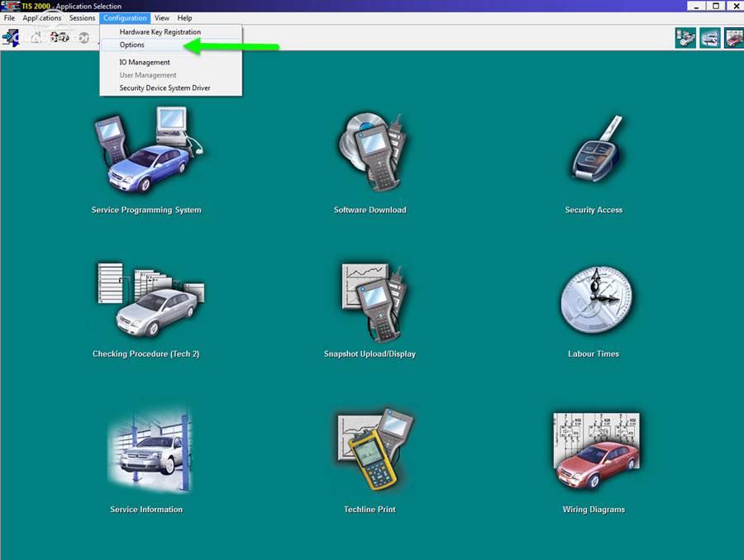Open Techline Print application
The image size is (744, 560).
tap(374, 448)
